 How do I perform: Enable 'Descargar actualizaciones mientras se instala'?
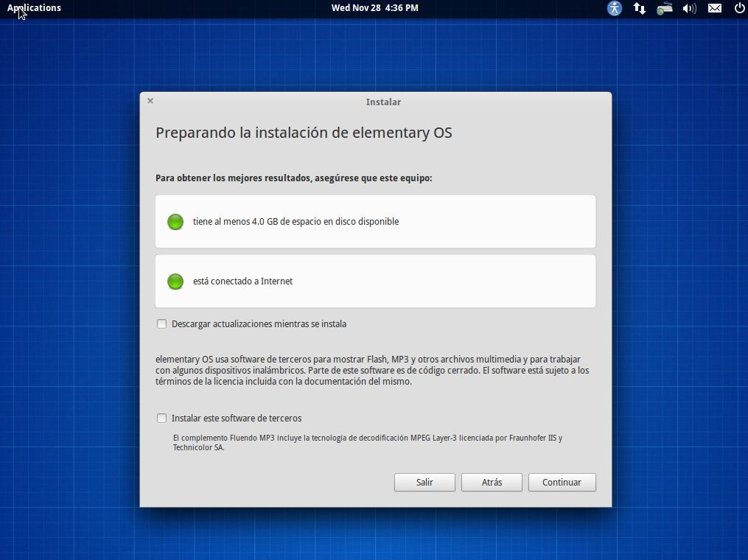coord(162,323)
